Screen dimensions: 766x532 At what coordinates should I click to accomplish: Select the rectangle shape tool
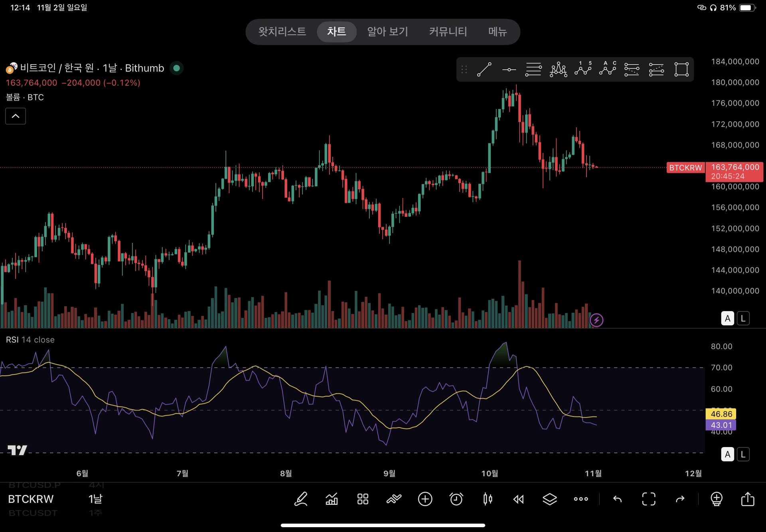[681, 69]
